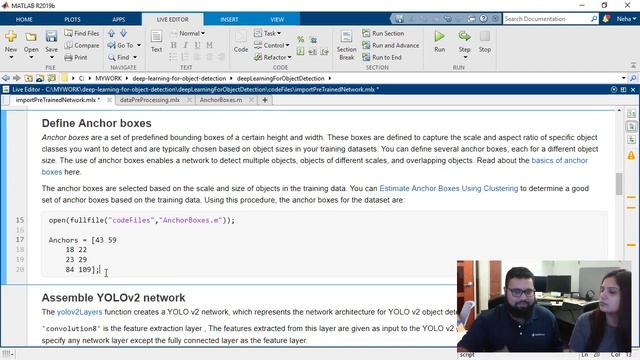640x360 pixels.
Task: Click the up one folder icon
Action: pyautogui.click(x=29, y=78)
